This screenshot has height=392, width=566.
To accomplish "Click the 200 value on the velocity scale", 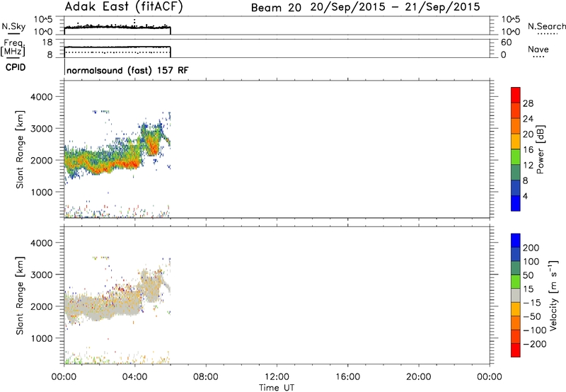I will pyautogui.click(x=531, y=248).
